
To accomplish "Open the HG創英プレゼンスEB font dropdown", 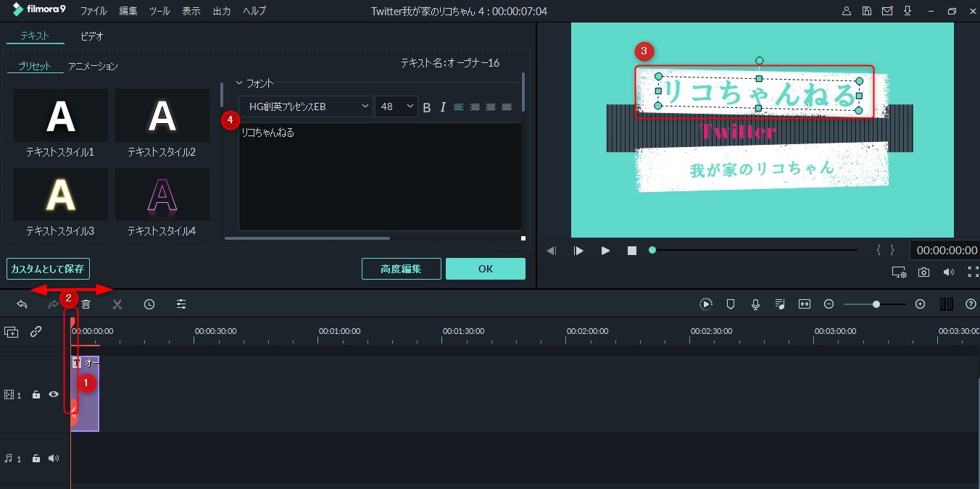I will 306,106.
